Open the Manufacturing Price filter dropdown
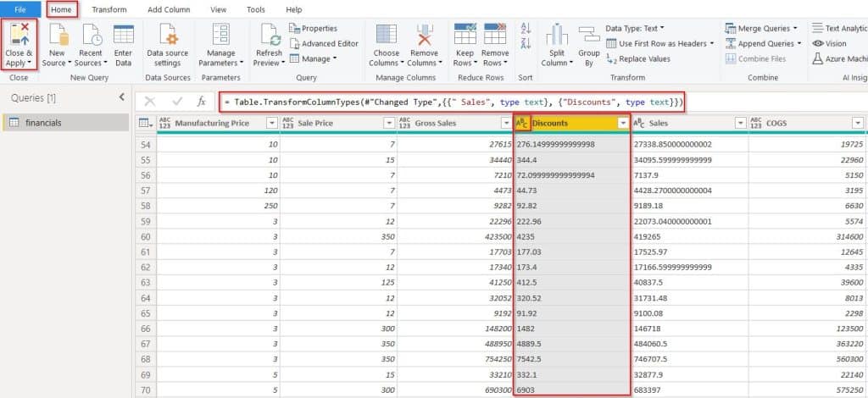Viewport: 868px width, 398px height. click(x=272, y=124)
